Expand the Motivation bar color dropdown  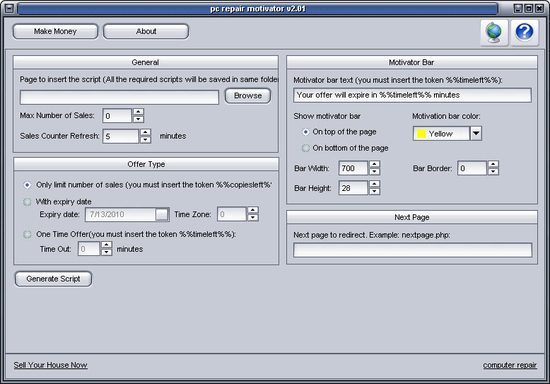tap(476, 133)
